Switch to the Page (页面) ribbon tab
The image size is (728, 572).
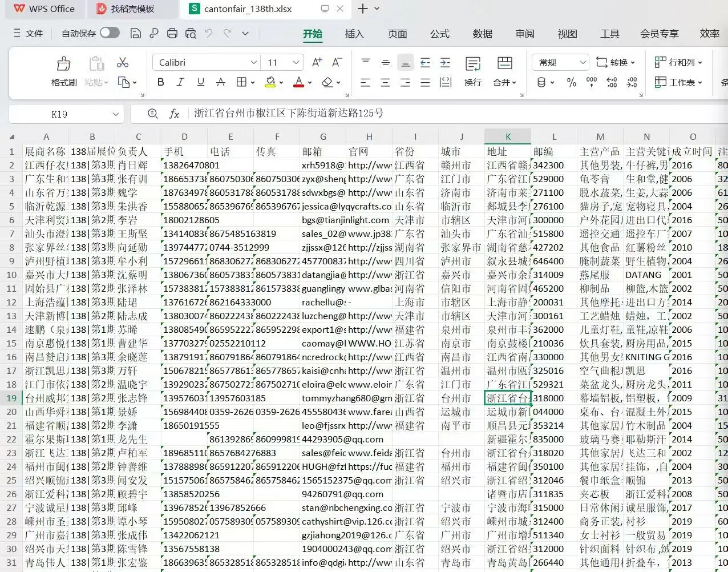coord(397,34)
